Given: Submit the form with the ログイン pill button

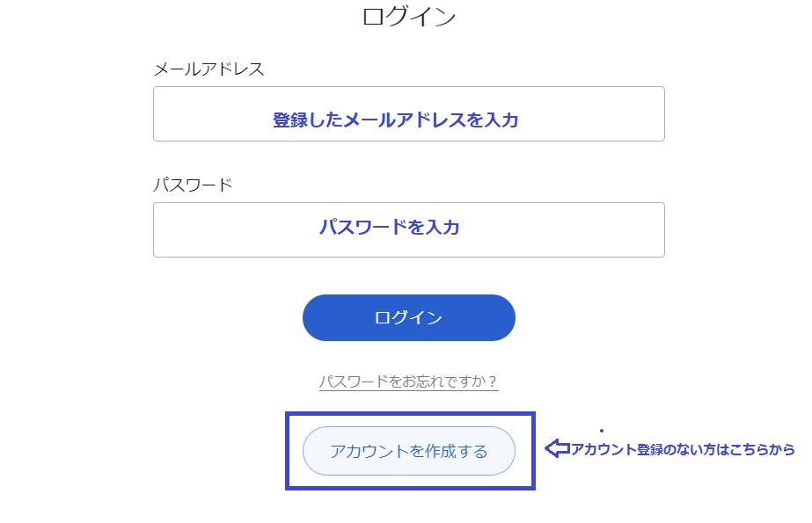Looking at the screenshot, I should [x=408, y=317].
